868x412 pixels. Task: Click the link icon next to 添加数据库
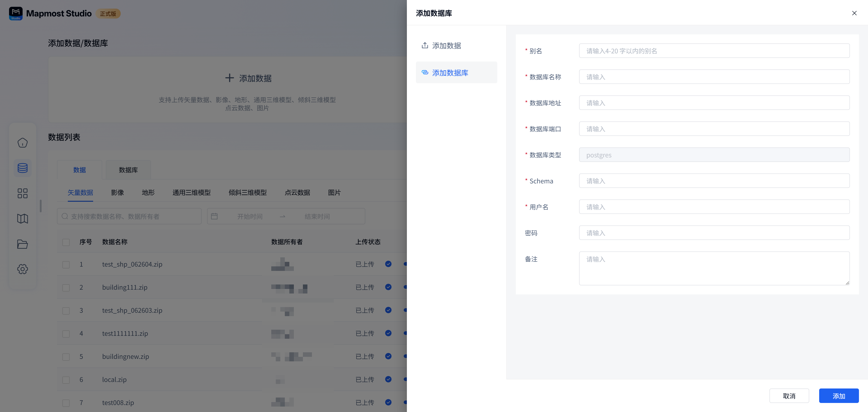pyautogui.click(x=425, y=73)
